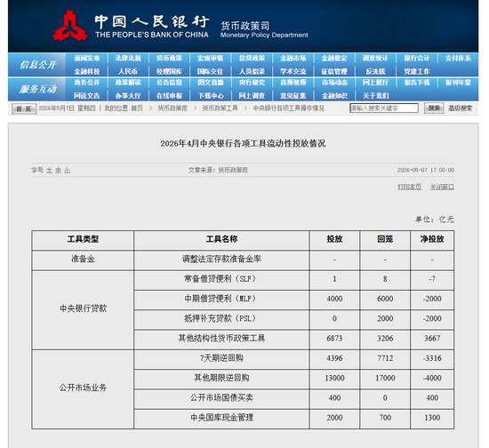489x448 pixels.
Task: Select 音频视频 navigation item
Action: [x=293, y=83]
